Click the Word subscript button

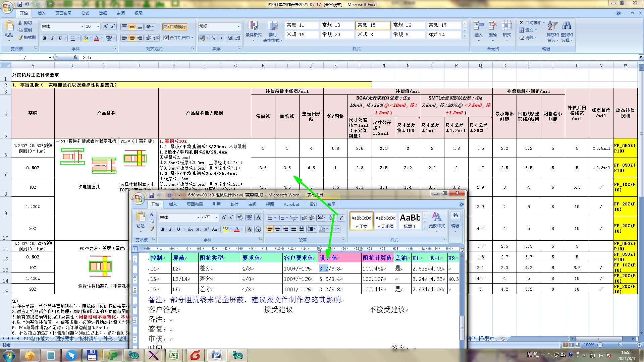(x=198, y=229)
